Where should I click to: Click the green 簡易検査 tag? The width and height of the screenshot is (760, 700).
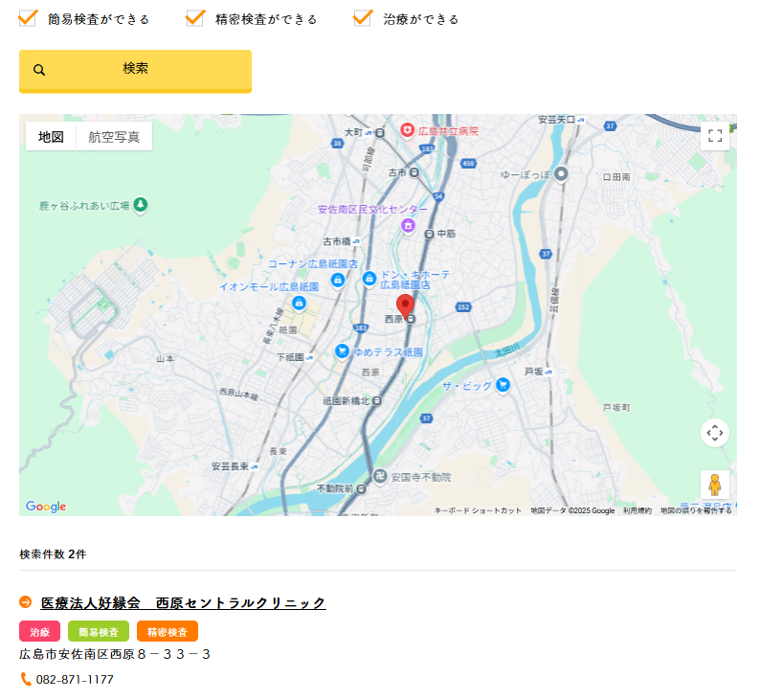(x=99, y=632)
